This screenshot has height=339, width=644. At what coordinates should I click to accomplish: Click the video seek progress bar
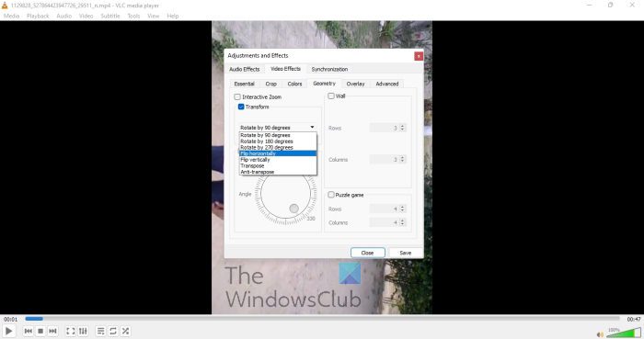coord(322,319)
